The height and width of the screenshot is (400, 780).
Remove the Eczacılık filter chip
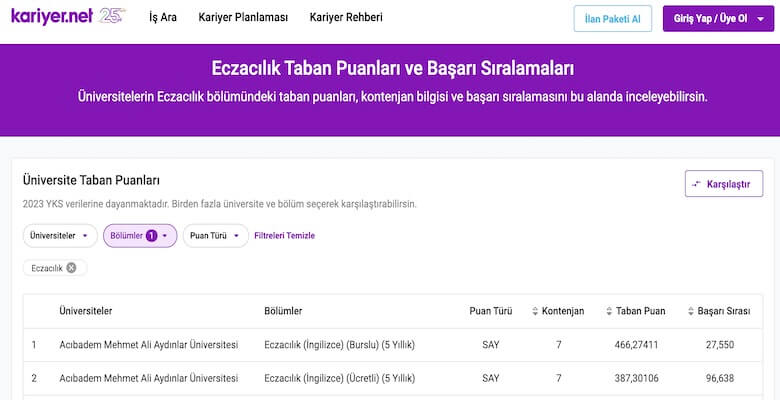(x=71, y=268)
